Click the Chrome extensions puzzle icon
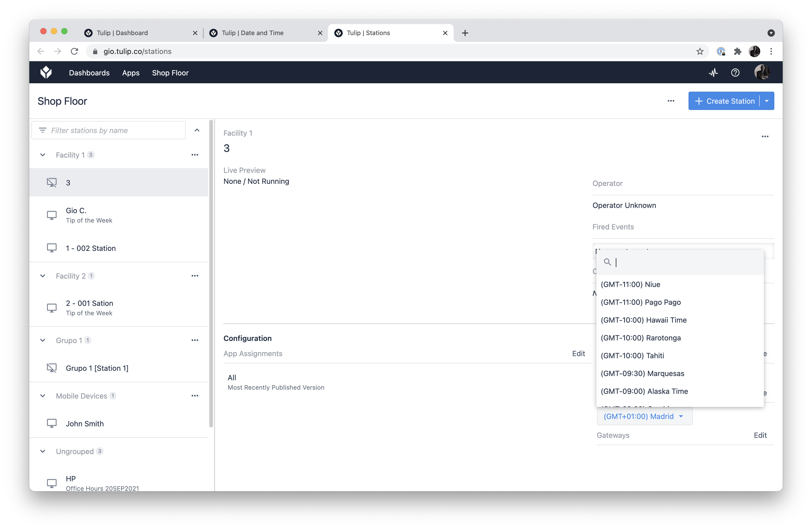The height and width of the screenshot is (530, 812). point(738,51)
